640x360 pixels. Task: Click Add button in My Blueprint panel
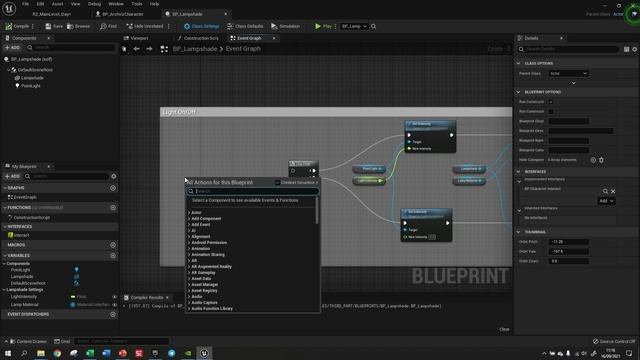coord(12,176)
